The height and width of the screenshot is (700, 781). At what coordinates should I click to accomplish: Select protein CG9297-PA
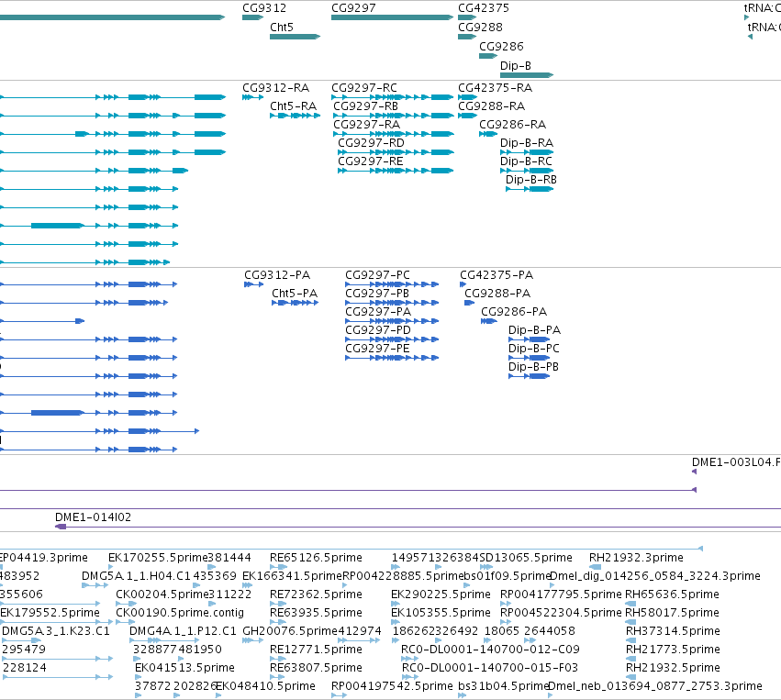click(392, 321)
